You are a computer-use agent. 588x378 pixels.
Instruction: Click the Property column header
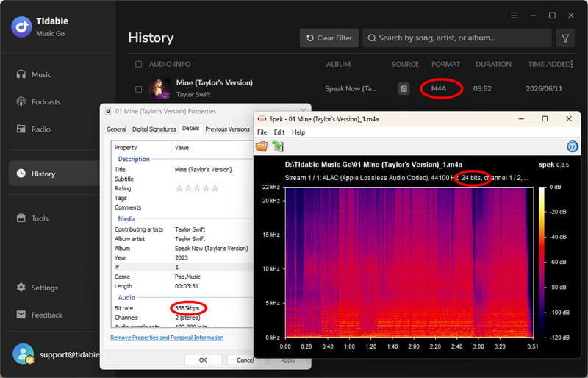tap(126, 148)
